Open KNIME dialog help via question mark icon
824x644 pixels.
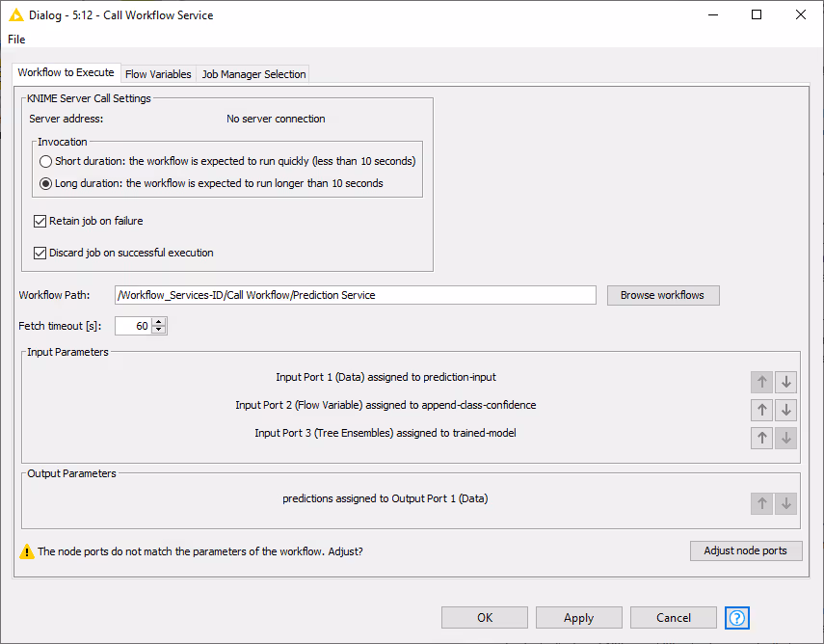click(736, 618)
